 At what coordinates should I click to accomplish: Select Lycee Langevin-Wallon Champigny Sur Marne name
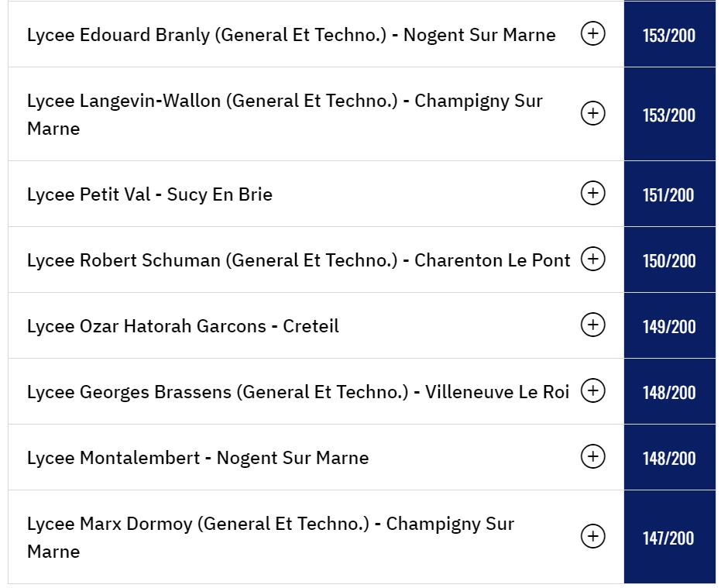point(284,114)
